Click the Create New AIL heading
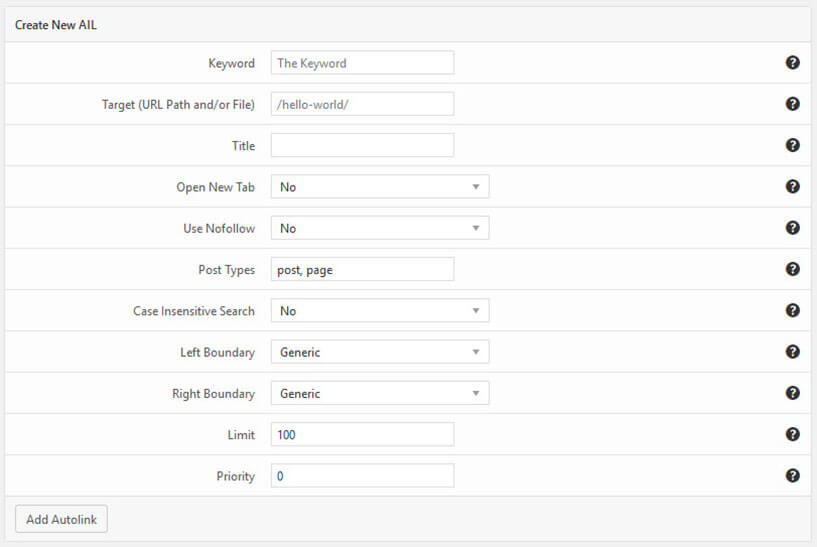This screenshot has height=547, width=817. (56, 25)
